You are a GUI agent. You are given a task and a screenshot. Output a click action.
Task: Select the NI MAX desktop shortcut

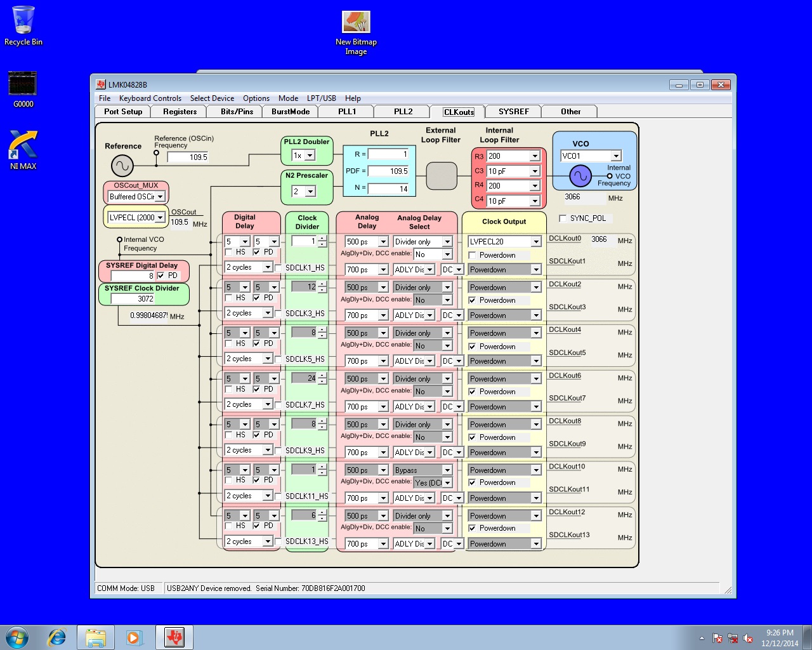coord(23,150)
